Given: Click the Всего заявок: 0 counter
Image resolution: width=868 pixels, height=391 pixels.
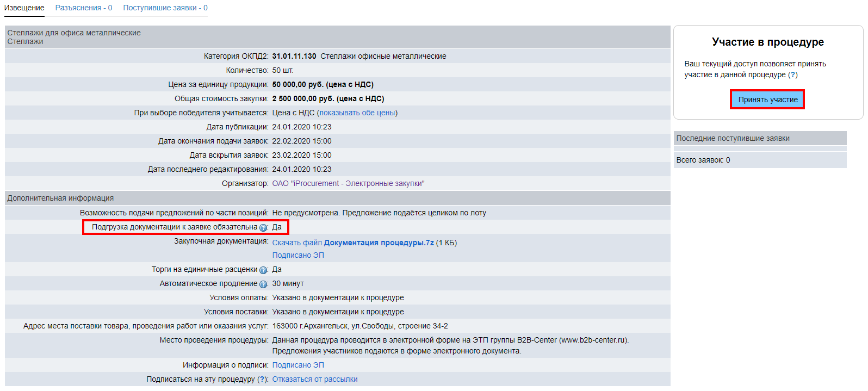Looking at the screenshot, I should [x=703, y=160].
